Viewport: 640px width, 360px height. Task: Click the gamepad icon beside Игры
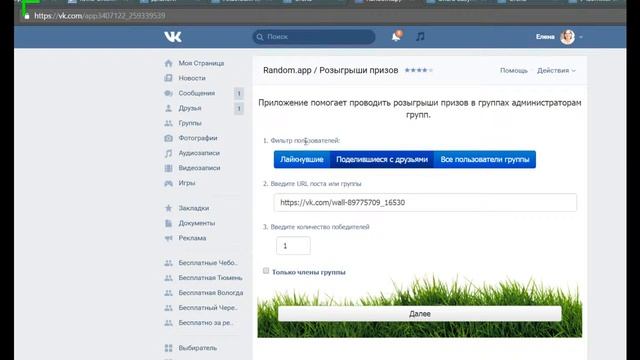[x=169, y=183]
